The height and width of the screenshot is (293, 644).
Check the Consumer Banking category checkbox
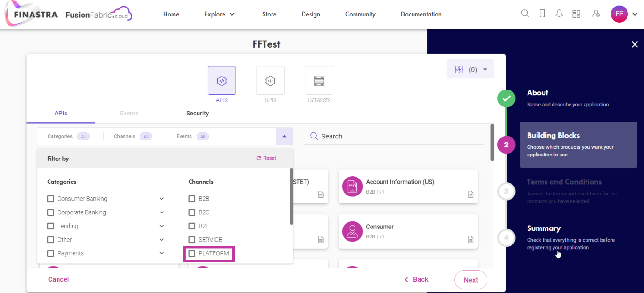[x=51, y=199]
